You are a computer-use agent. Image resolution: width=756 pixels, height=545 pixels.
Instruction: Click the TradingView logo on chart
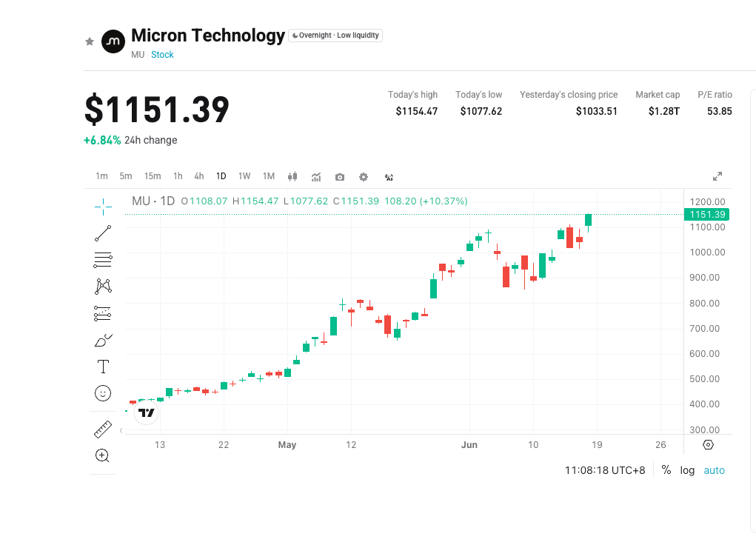point(146,413)
